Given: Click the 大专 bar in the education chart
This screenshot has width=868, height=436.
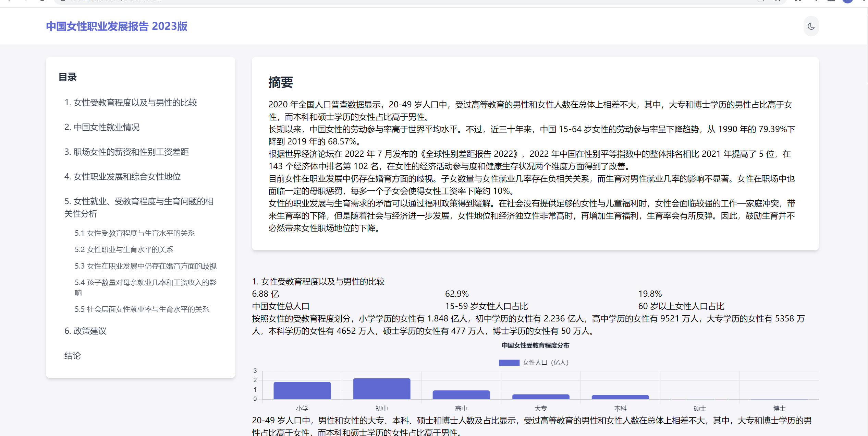Looking at the screenshot, I should 541,397.
